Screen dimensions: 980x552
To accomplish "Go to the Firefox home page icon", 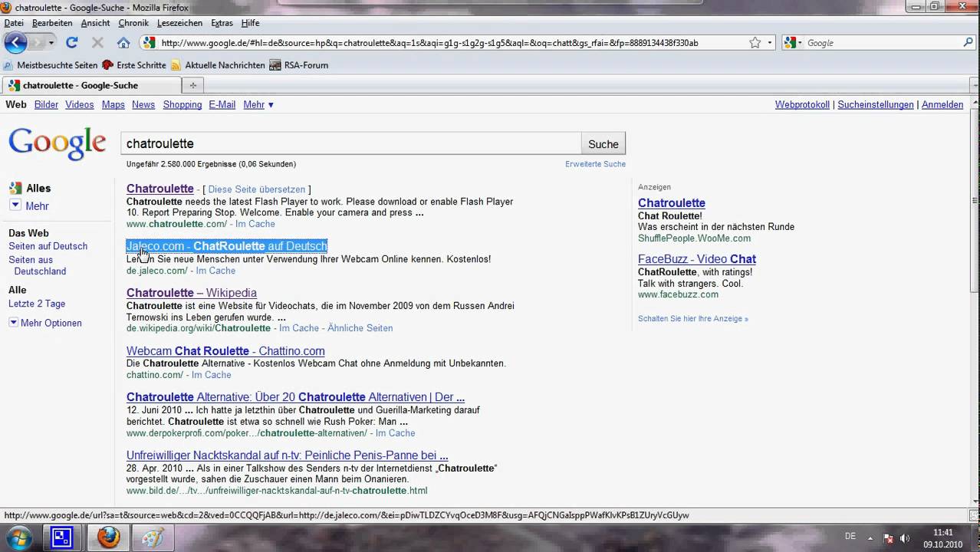I will 123,43.
